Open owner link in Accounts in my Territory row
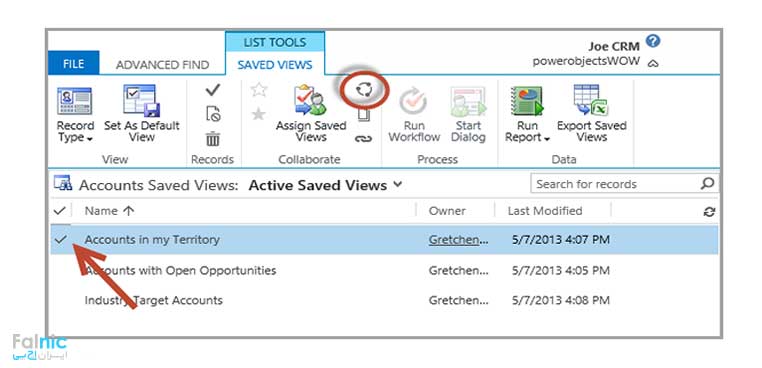Screen dimensions: 762x368 458,240
